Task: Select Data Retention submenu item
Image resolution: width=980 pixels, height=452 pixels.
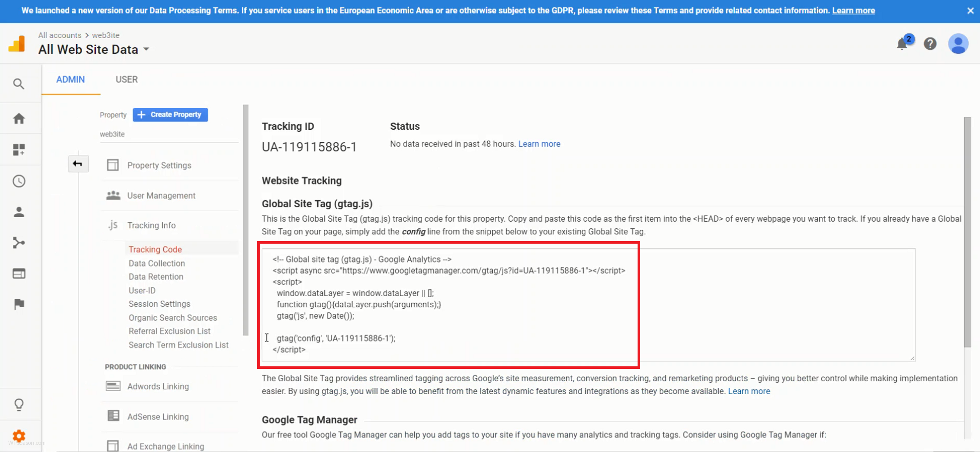Action: [156, 277]
